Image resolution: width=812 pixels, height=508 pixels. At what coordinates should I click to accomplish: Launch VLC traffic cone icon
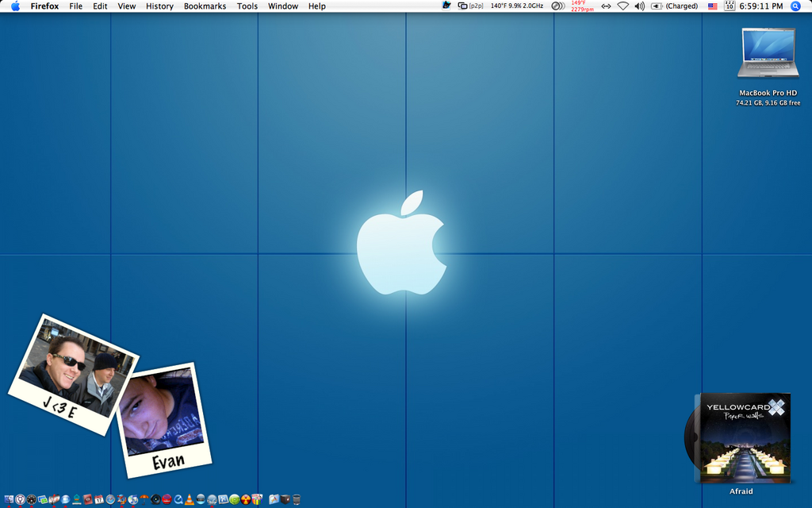pyautogui.click(x=190, y=500)
